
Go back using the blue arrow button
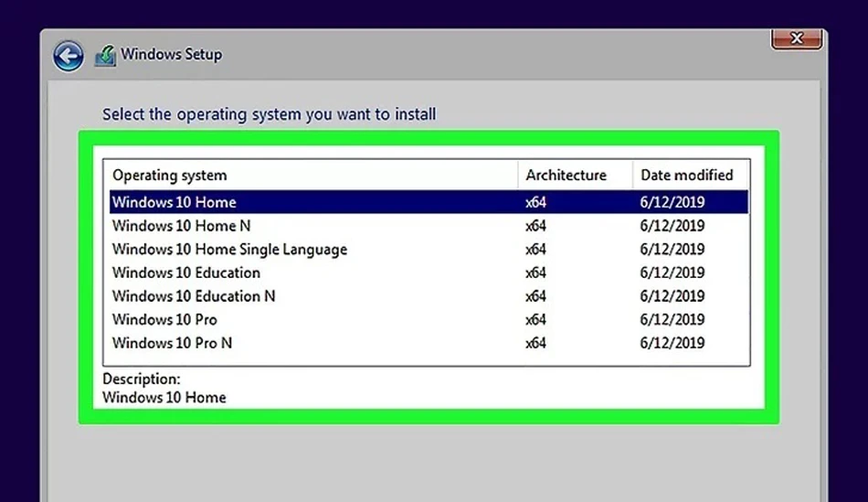pyautogui.click(x=69, y=56)
